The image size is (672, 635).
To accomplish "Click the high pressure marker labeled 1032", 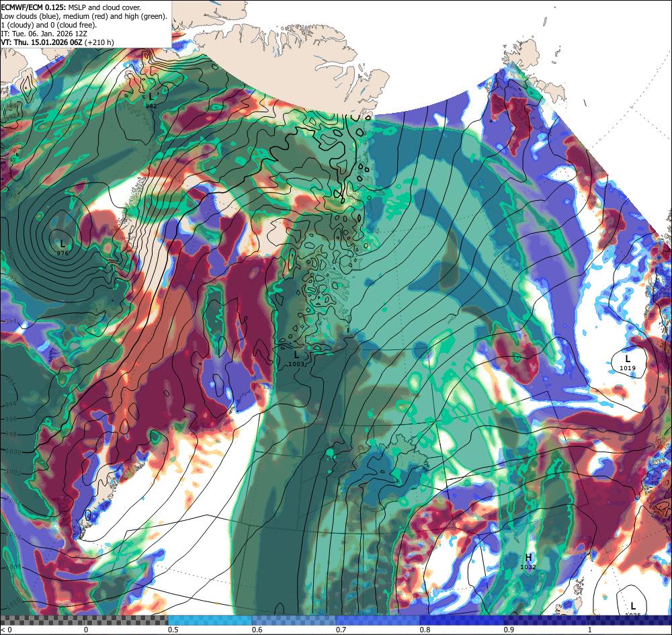I will tap(528, 561).
